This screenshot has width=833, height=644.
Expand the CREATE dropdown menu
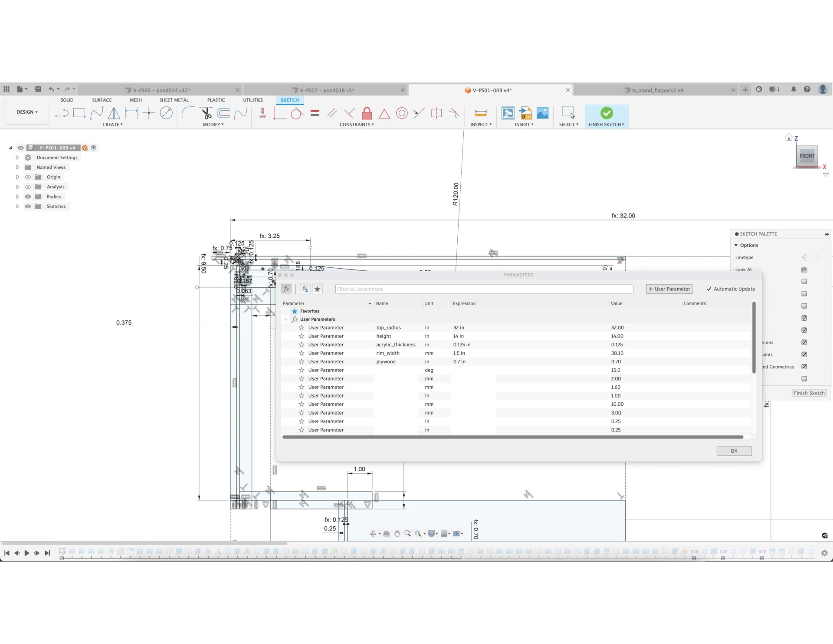112,125
